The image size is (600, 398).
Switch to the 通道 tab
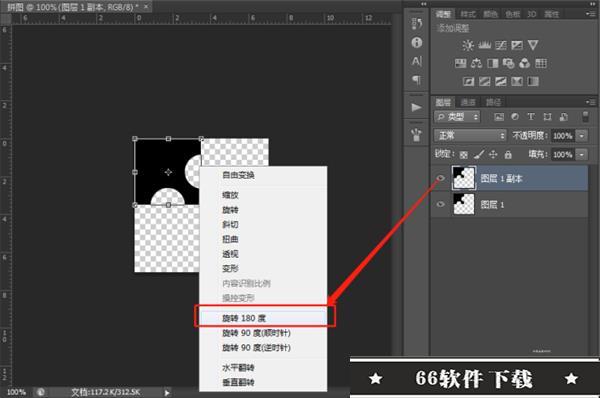[468, 102]
